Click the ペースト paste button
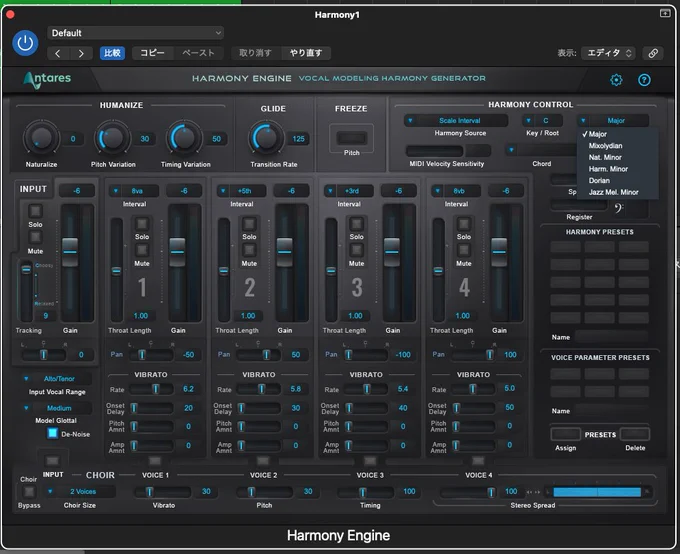680x554 pixels. pos(199,53)
